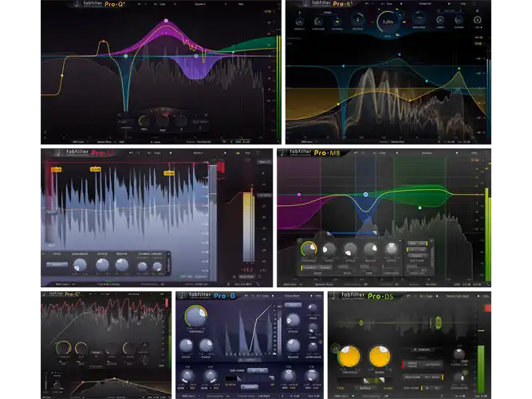Open the Style selector in Pro-L
The image size is (532, 399).
[57, 264]
